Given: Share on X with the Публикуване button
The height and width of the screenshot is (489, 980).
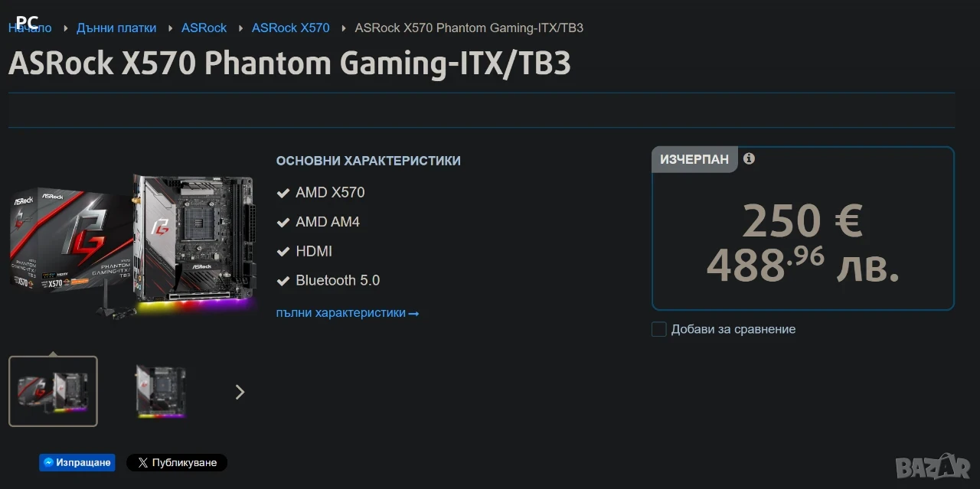Looking at the screenshot, I should pyautogui.click(x=177, y=462).
